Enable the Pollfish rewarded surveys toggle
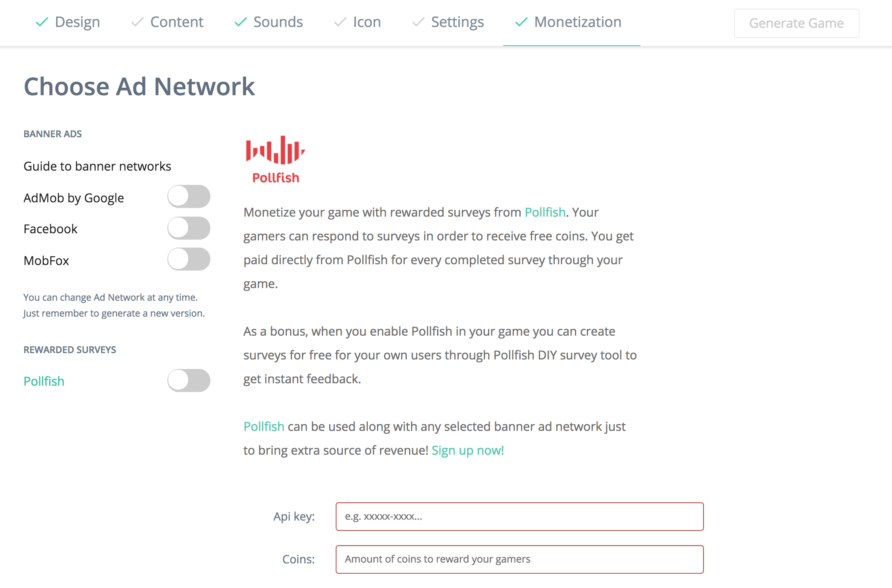 coord(189,380)
